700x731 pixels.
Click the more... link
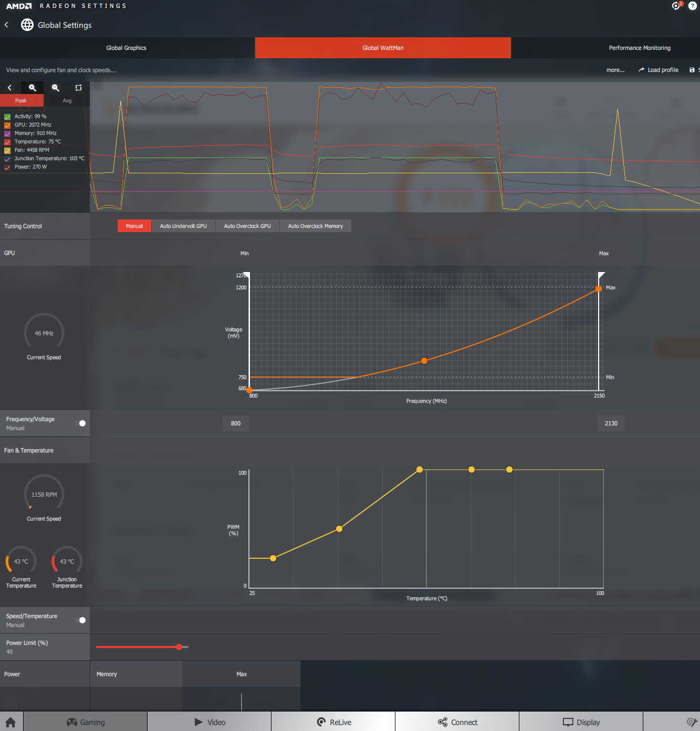[x=615, y=70]
